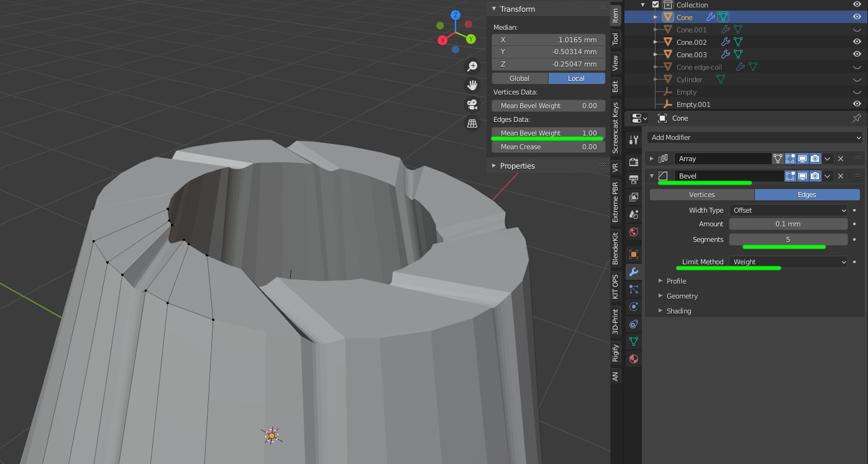Open the Object properties tab icon
The width and height of the screenshot is (868, 464).
click(x=634, y=254)
